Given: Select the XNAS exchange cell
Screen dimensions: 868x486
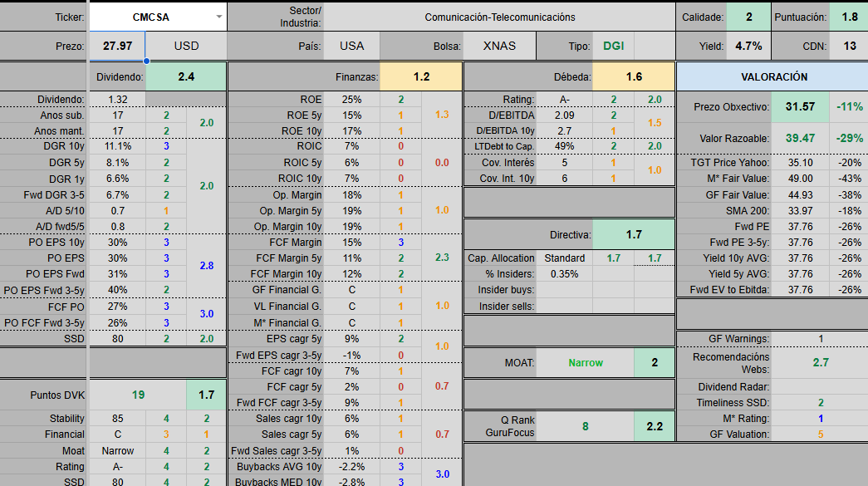Looking at the screenshot, I should coord(499,46).
